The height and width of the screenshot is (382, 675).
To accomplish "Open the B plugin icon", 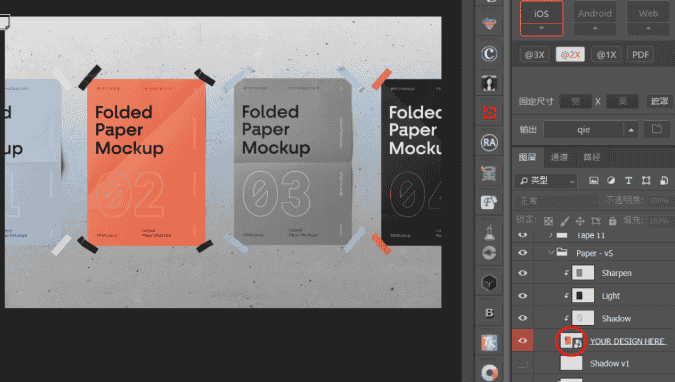I will point(489,313).
